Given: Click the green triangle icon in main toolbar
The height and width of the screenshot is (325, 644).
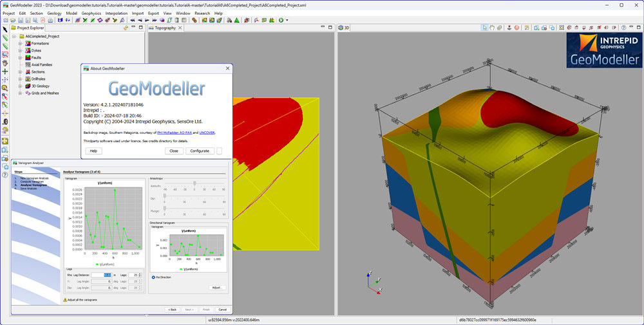Looking at the screenshot, I should click(x=236, y=20).
